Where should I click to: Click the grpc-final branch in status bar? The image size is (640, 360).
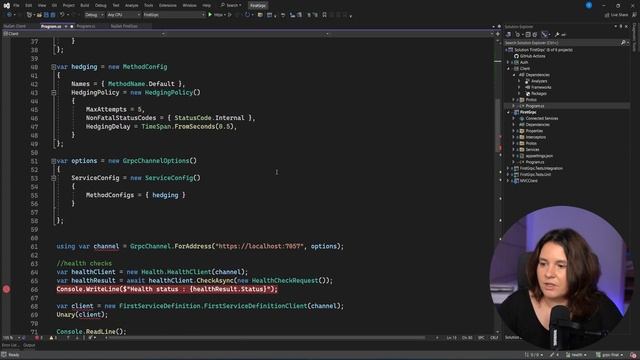click(610, 355)
